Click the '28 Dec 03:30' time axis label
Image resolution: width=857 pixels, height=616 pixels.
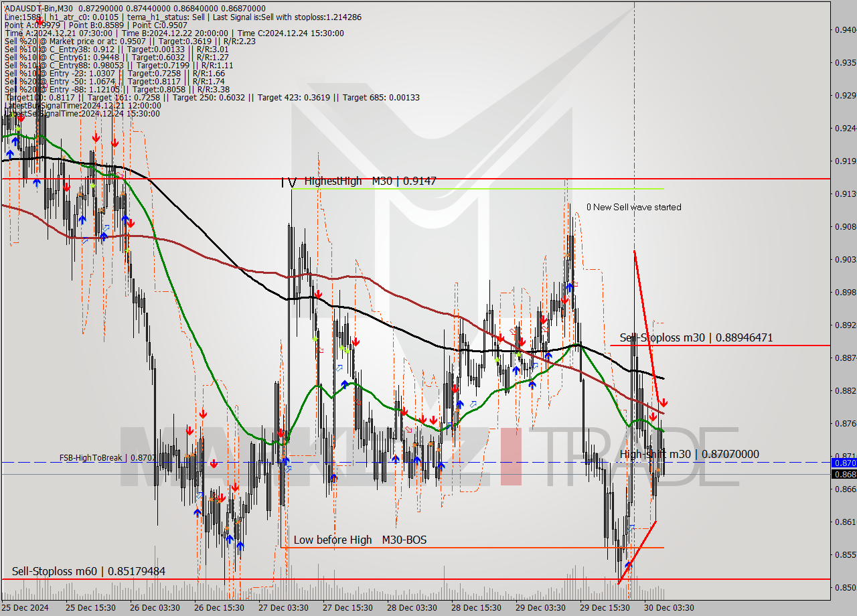pos(412,608)
